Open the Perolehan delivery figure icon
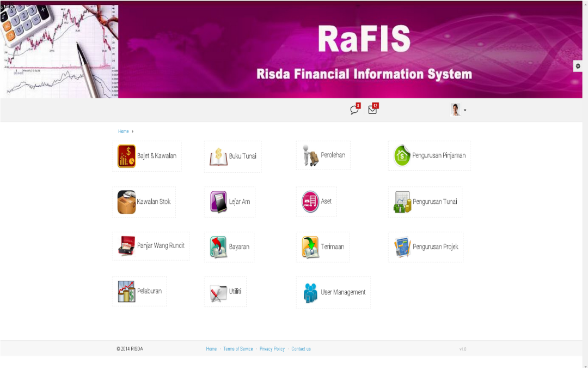Image resolution: width=588 pixels, height=368 pixels. [310, 155]
